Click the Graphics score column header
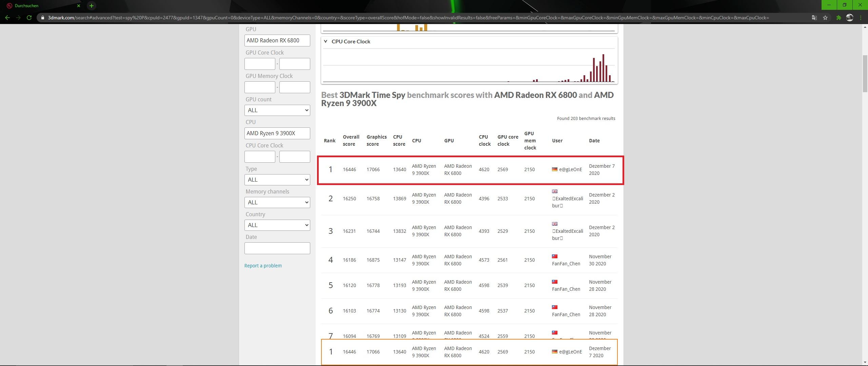 point(376,141)
